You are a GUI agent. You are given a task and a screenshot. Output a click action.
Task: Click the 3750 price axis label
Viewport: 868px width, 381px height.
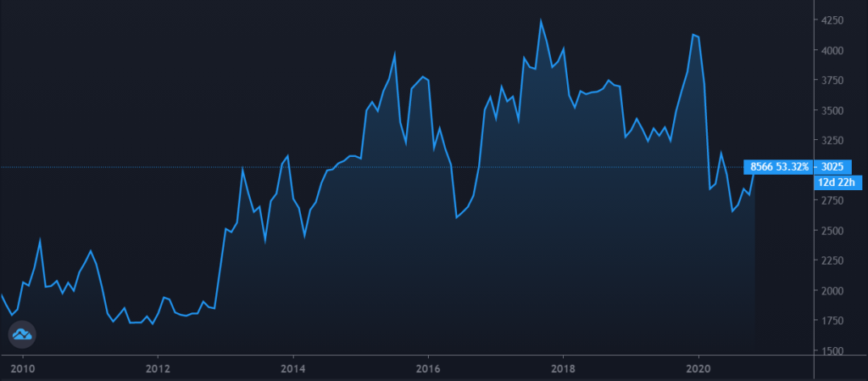point(833,81)
